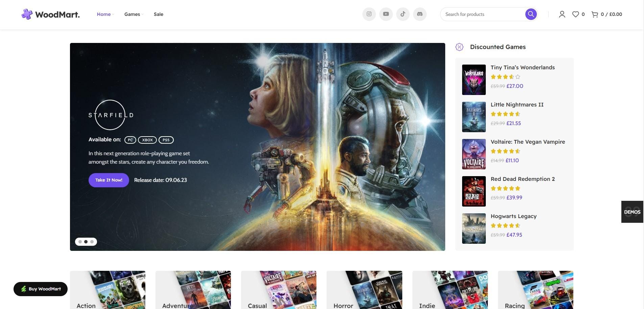
Task: Click the Available on: label
Action: (x=104, y=140)
